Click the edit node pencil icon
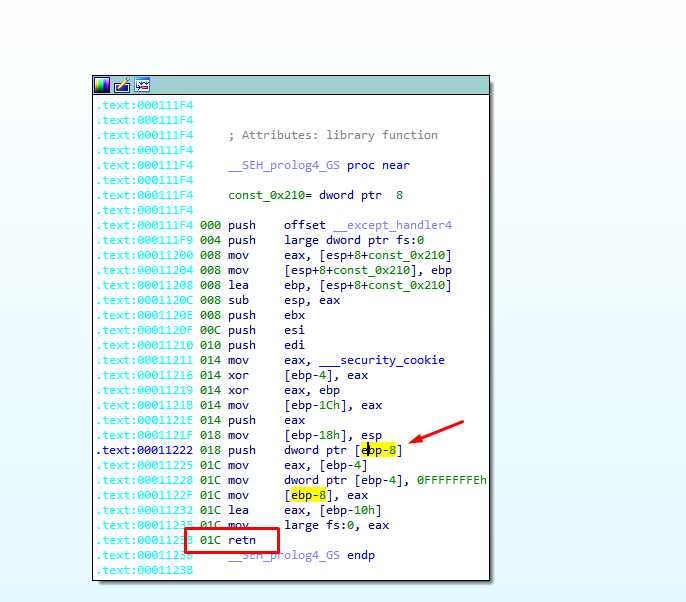The image size is (686, 602). point(122,85)
